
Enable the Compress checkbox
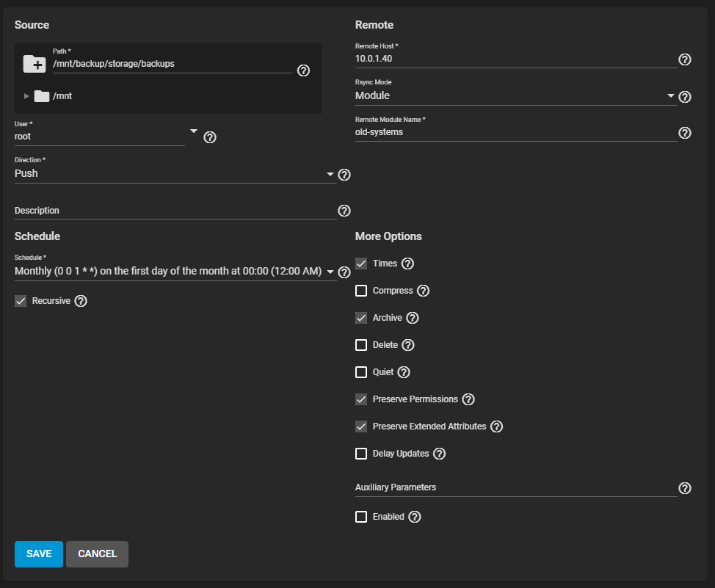(361, 291)
